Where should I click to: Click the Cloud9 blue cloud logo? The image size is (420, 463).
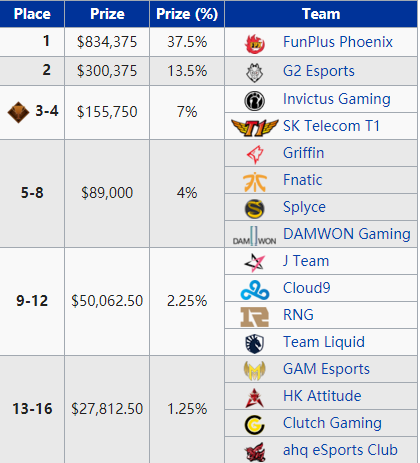[255, 290]
